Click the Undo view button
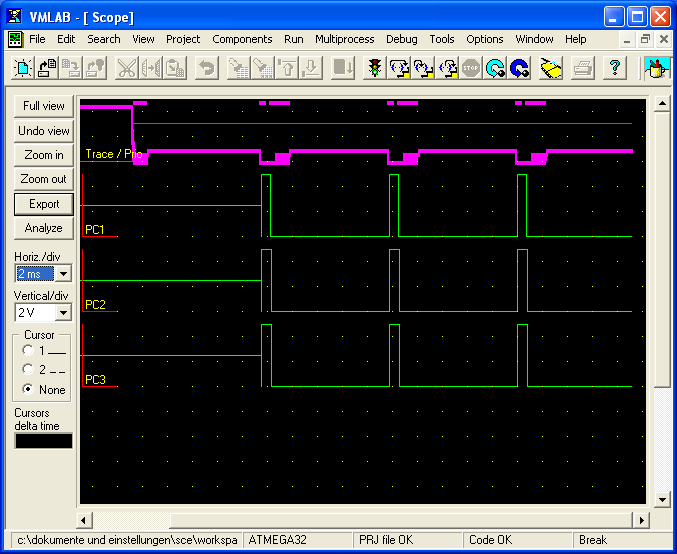Image resolution: width=677 pixels, height=554 pixels. (x=44, y=130)
